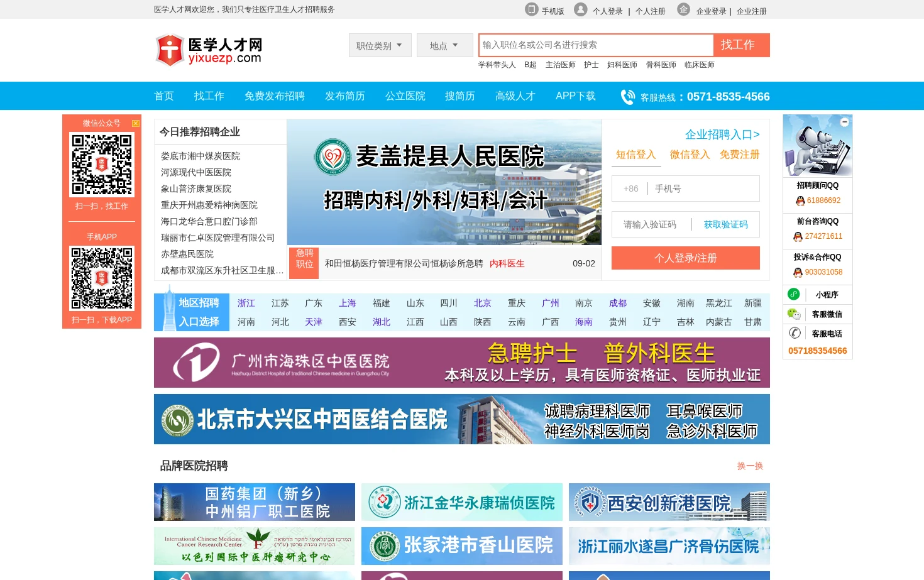Switch to 微信登入 login tab
Viewport: 924px width, 580px height.
tap(690, 155)
